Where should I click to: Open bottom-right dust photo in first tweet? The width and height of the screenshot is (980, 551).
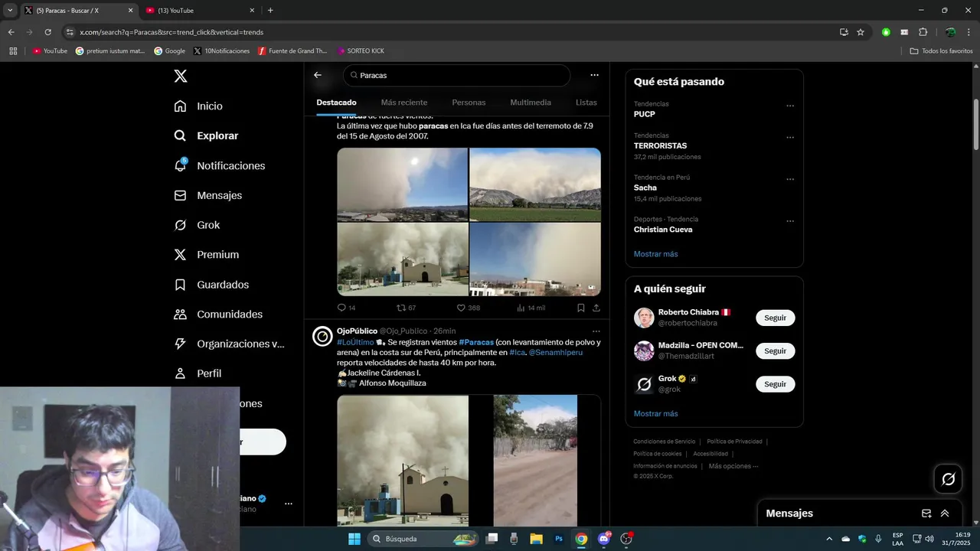(x=535, y=259)
